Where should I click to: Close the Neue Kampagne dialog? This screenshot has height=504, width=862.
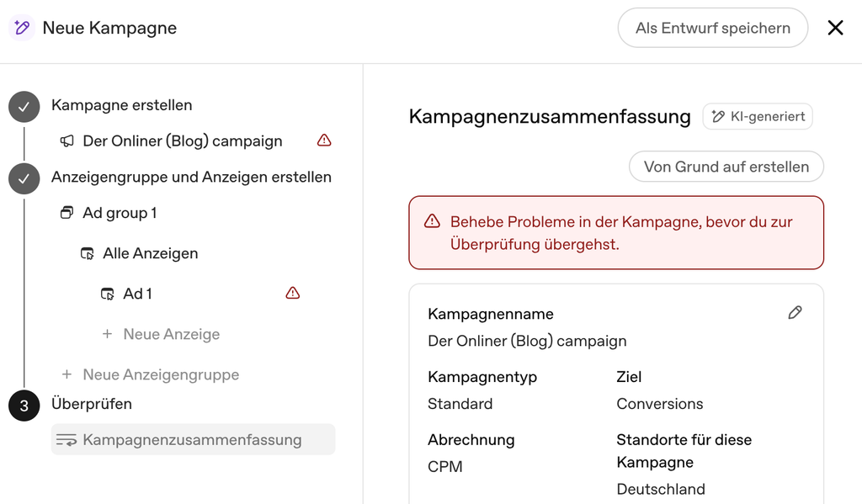(835, 28)
